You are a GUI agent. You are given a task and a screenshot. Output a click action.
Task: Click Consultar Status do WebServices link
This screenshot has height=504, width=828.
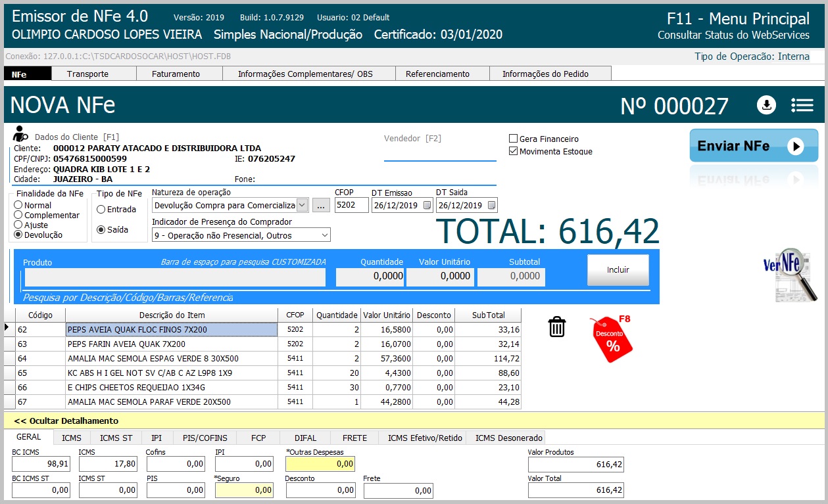(x=734, y=35)
